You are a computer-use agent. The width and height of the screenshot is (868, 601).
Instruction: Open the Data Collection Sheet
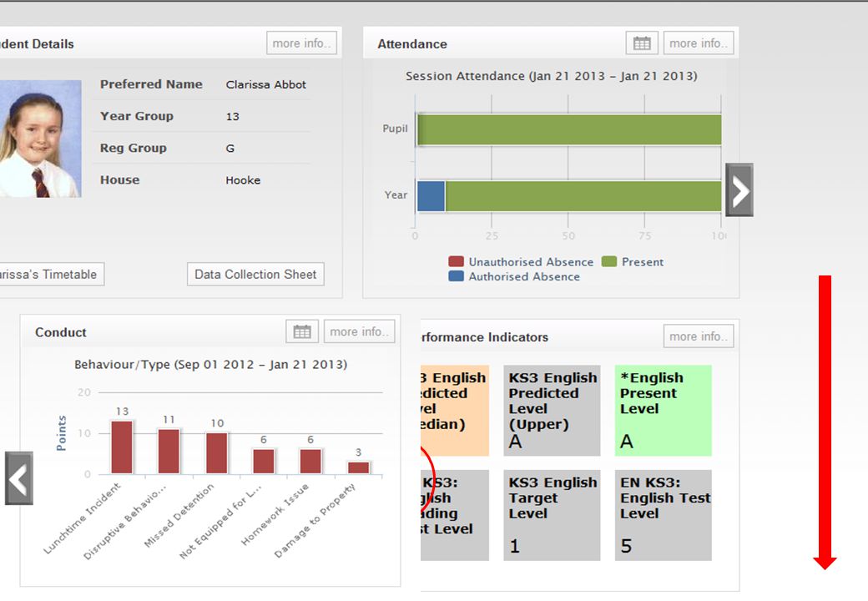(x=255, y=274)
